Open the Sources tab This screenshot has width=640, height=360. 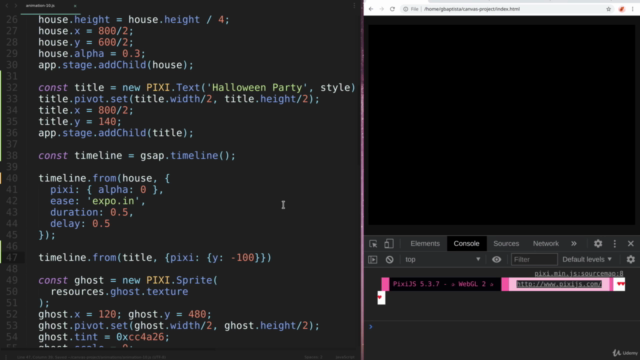click(x=506, y=244)
